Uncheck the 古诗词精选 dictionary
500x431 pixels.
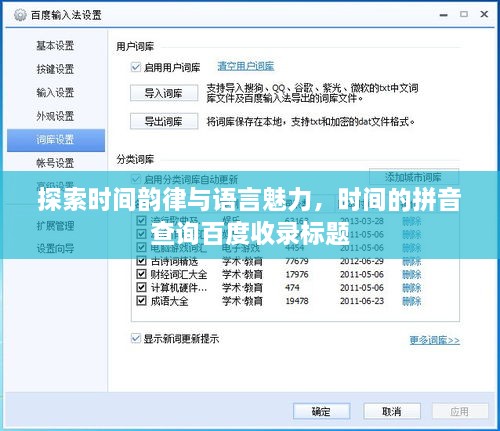pyautogui.click(x=141, y=261)
